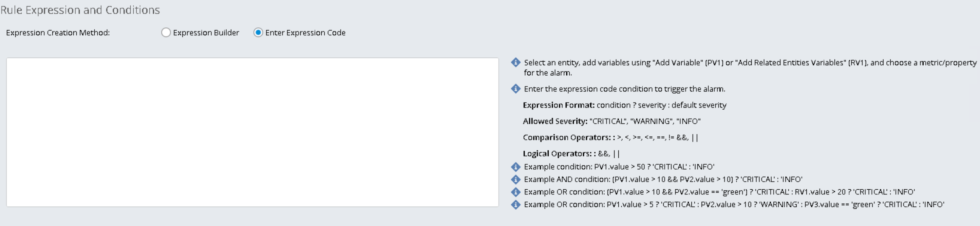
Task: Click the 'Expression Builder' label text
Action: (x=206, y=33)
